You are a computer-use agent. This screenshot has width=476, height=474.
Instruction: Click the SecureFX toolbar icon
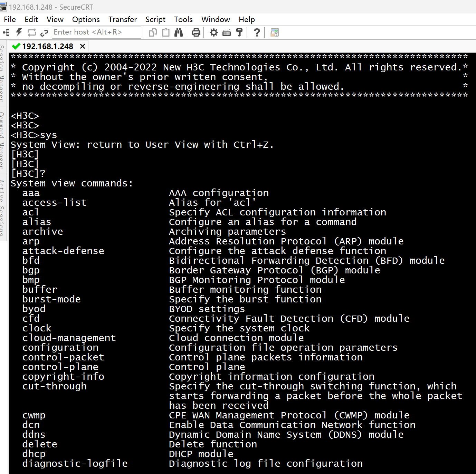[275, 32]
